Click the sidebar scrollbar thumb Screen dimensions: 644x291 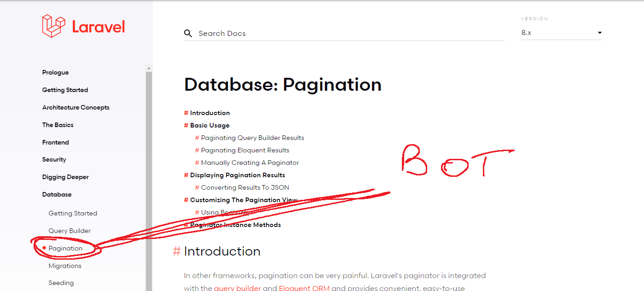149,181
